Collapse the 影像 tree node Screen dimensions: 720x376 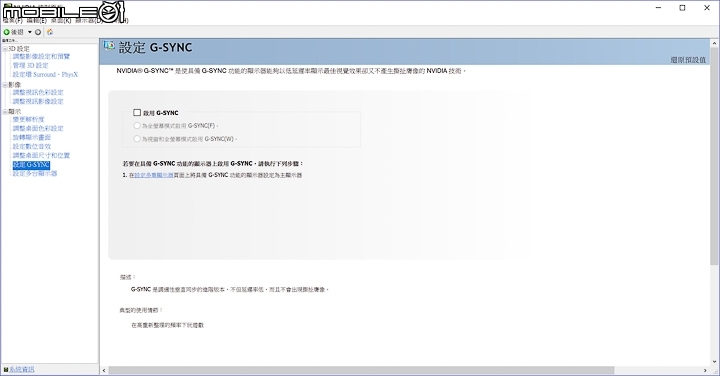pyautogui.click(x=5, y=85)
